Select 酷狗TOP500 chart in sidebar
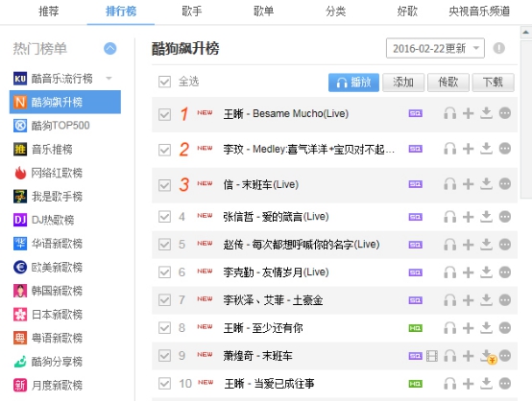The height and width of the screenshot is (402, 532). point(64,126)
